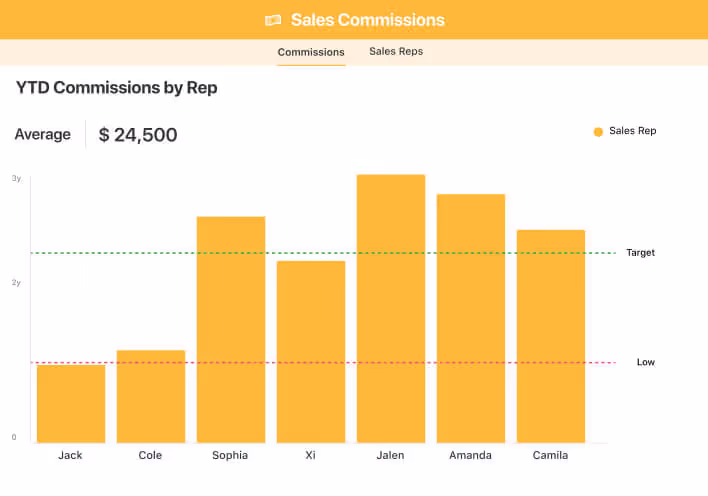The image size is (708, 496).
Task: Click the Target line label
Action: tap(640, 253)
